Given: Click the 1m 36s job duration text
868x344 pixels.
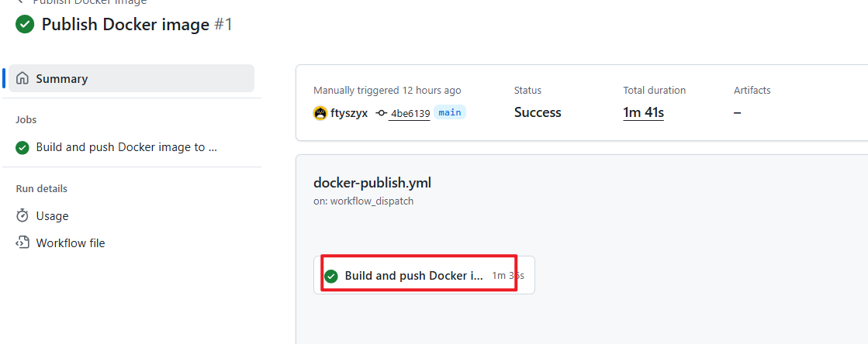Looking at the screenshot, I should (x=508, y=276).
